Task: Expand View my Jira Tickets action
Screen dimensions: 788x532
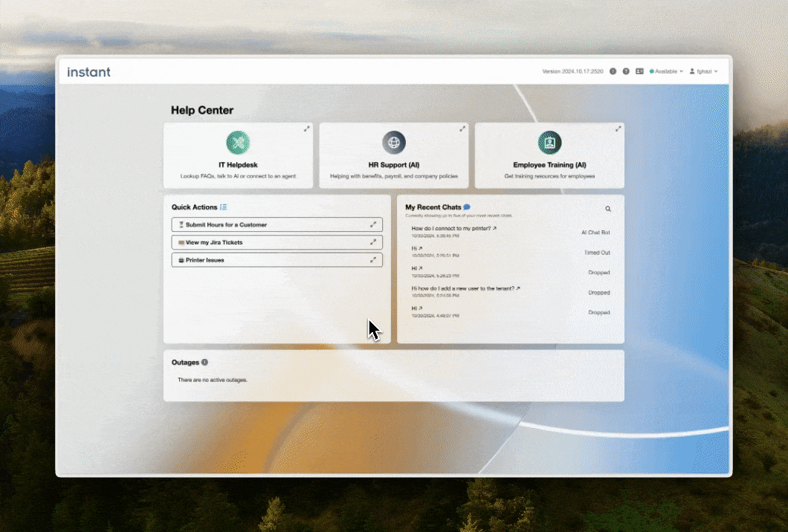Action: [373, 242]
